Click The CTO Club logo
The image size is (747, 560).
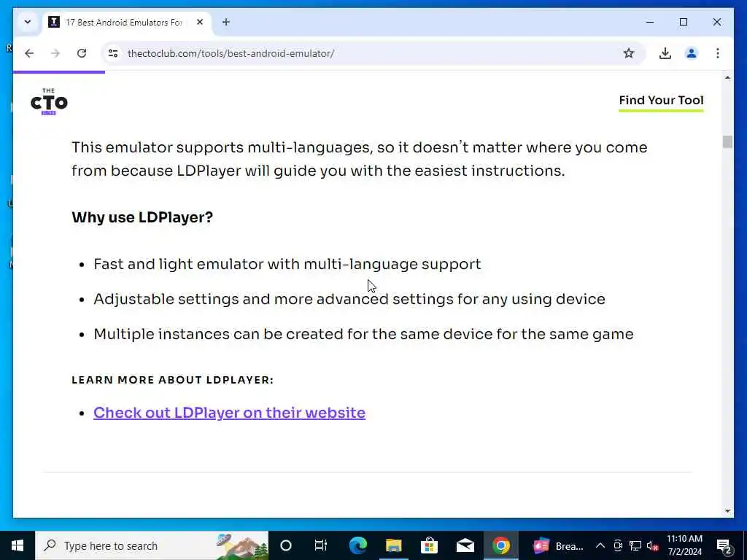(x=49, y=101)
